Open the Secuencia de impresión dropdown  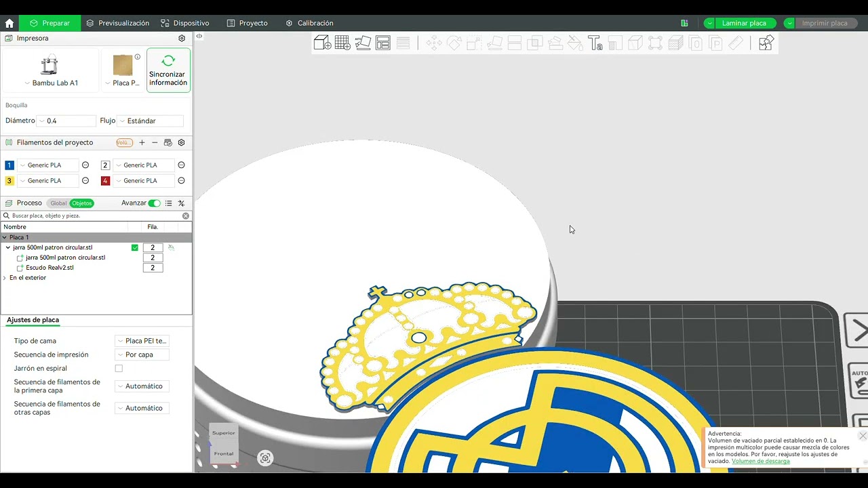tap(142, 354)
